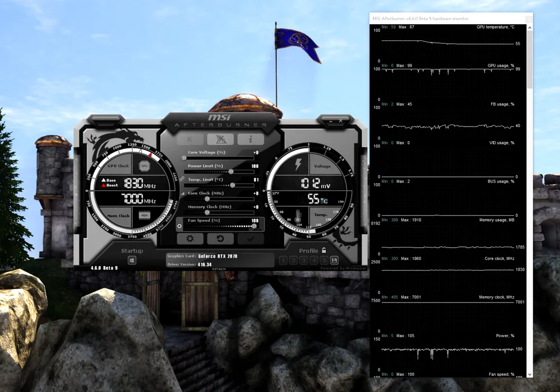Image resolution: width=560 pixels, height=392 pixels.
Task: Toggle link between power and temp limits
Action: point(182,178)
